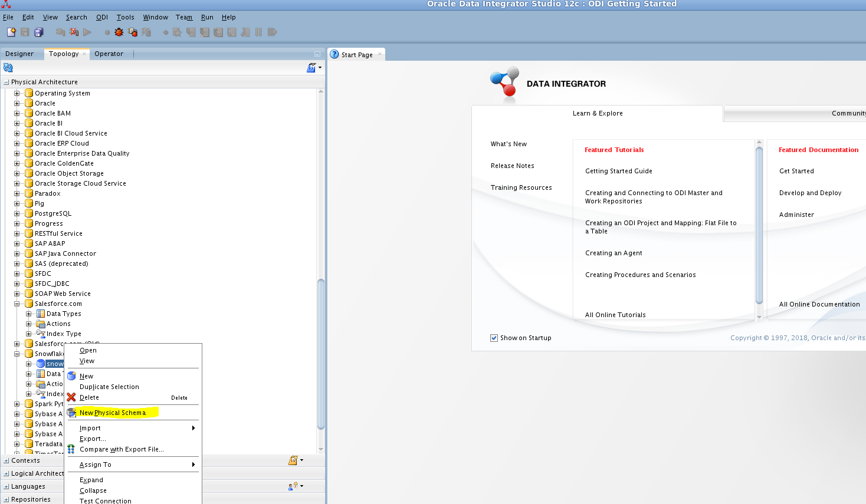Open the Getting Started Guide tutorial link
The height and width of the screenshot is (504, 866).
619,171
